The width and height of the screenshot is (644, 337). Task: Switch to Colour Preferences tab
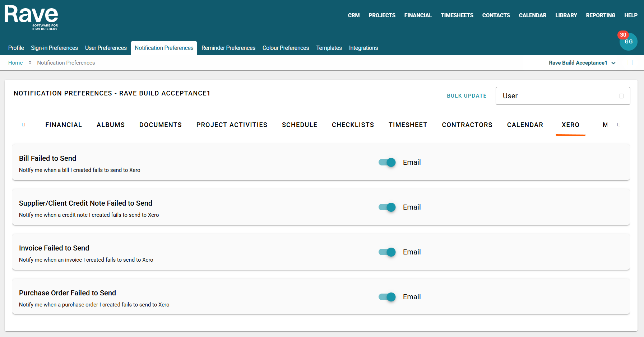[x=286, y=48]
